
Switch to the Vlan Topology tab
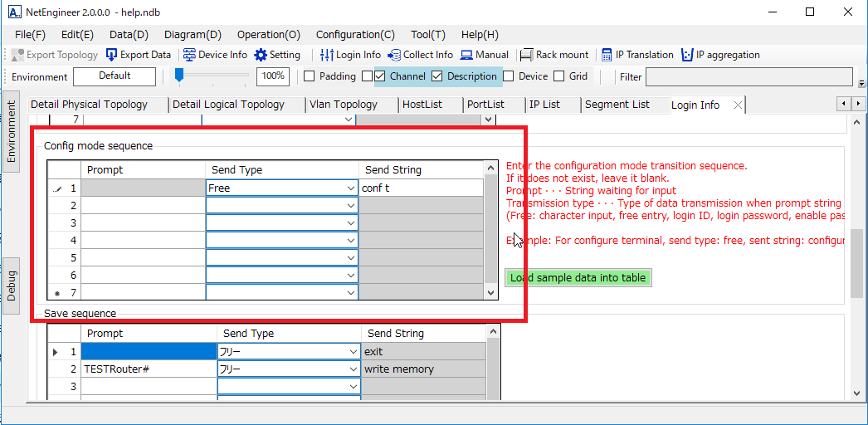click(343, 105)
